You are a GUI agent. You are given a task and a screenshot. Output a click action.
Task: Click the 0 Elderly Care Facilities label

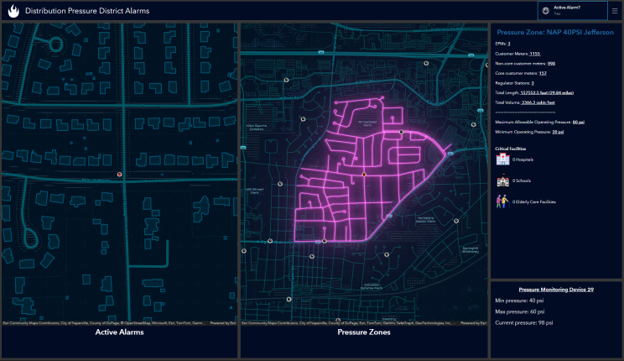[534, 202]
